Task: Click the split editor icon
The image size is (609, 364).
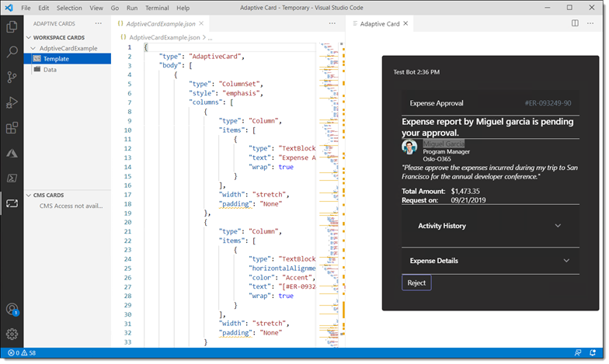Action: [x=575, y=23]
